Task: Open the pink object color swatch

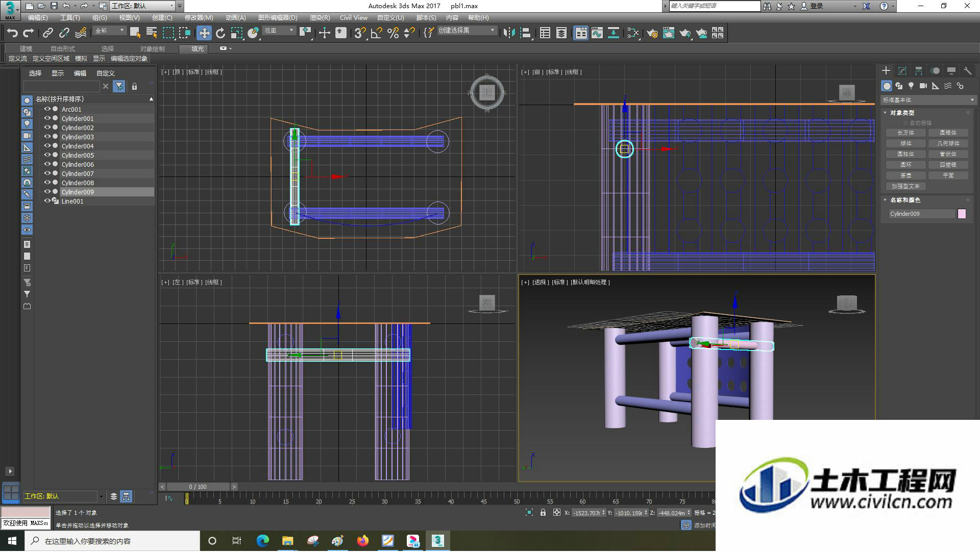Action: [962, 214]
